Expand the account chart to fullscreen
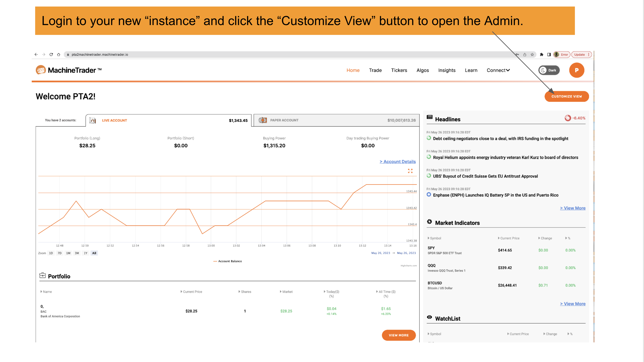Image resolution: width=644 pixels, height=362 pixels. point(410,171)
